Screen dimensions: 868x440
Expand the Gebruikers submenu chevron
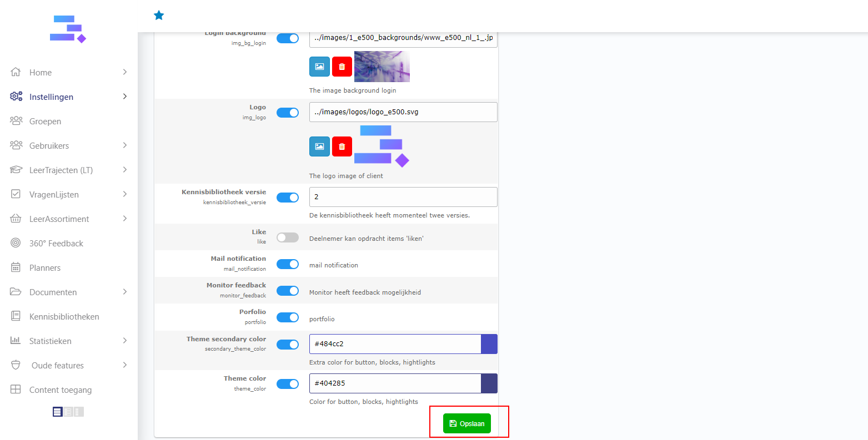[x=125, y=145]
